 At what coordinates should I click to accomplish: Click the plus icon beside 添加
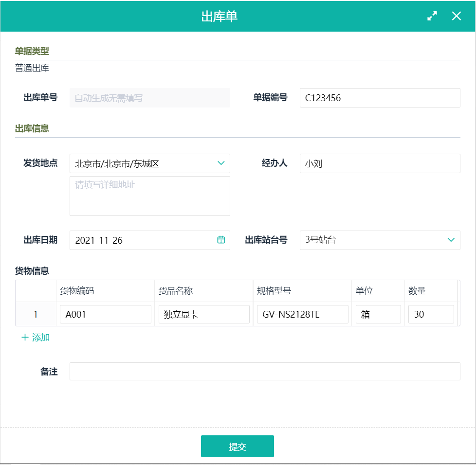tap(25, 338)
